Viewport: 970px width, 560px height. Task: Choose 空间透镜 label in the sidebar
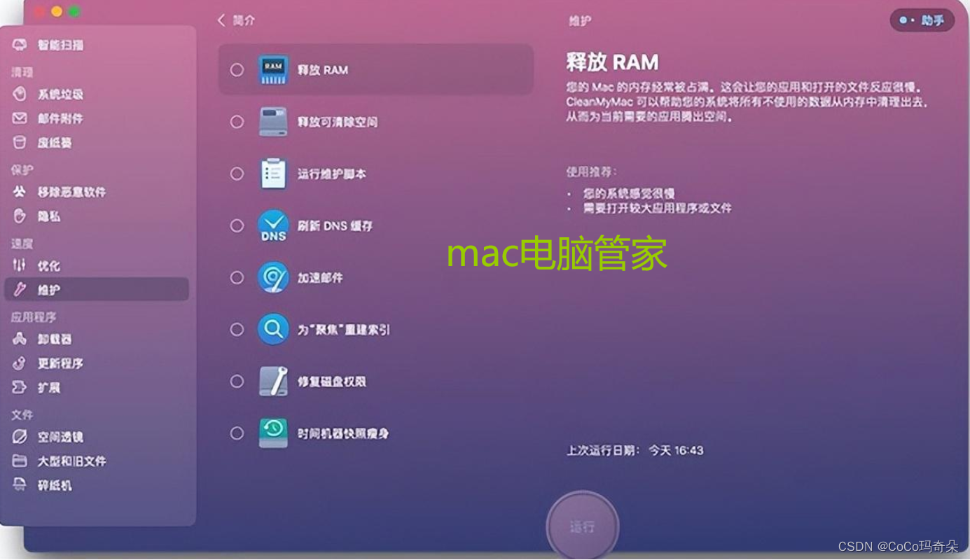(x=60, y=437)
